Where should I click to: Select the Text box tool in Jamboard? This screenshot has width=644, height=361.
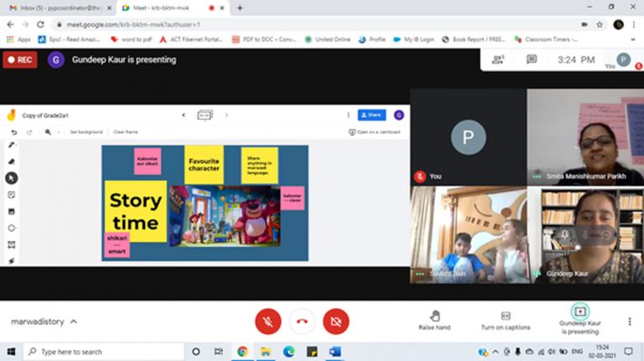(12, 245)
